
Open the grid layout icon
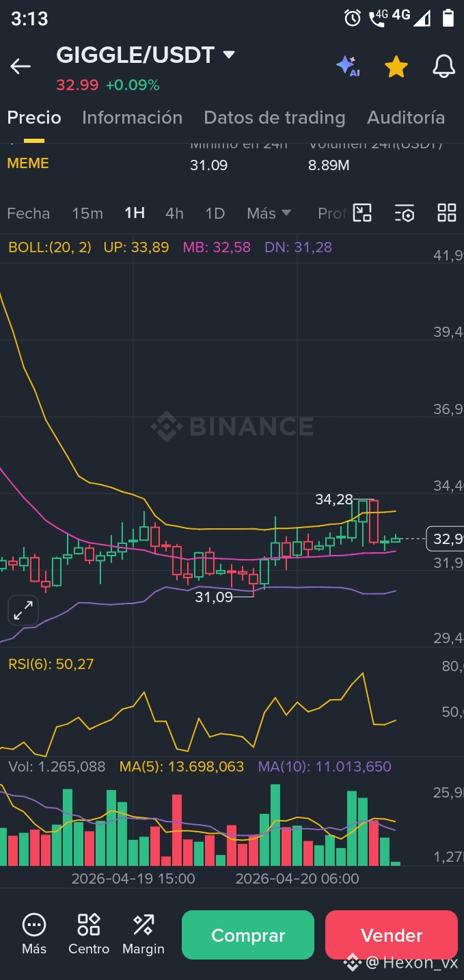click(447, 213)
